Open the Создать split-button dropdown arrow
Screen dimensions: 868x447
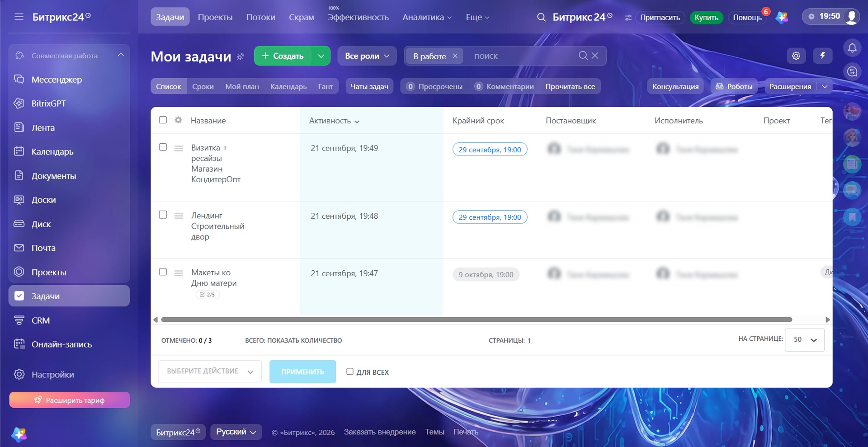click(x=321, y=56)
